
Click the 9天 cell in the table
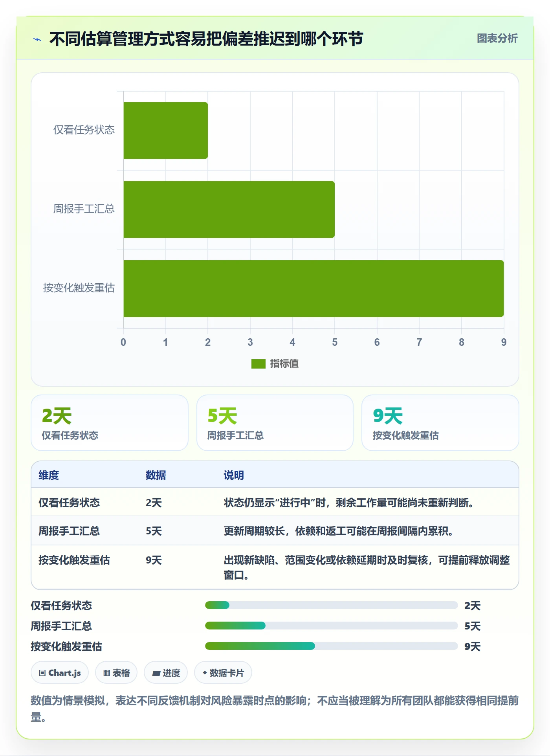(154, 560)
